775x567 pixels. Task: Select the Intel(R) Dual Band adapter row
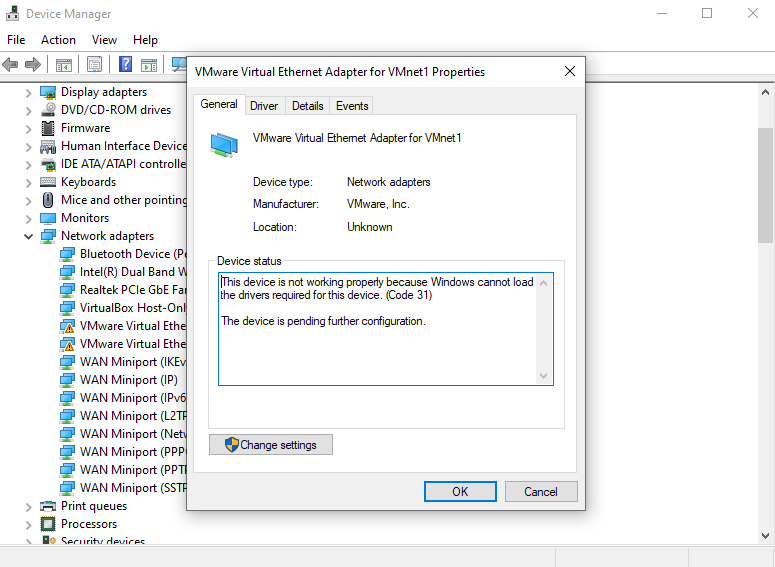pos(123,272)
